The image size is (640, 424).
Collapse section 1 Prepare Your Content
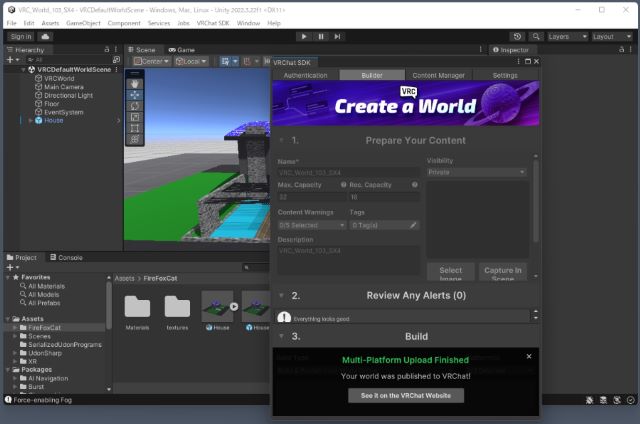[x=282, y=140]
